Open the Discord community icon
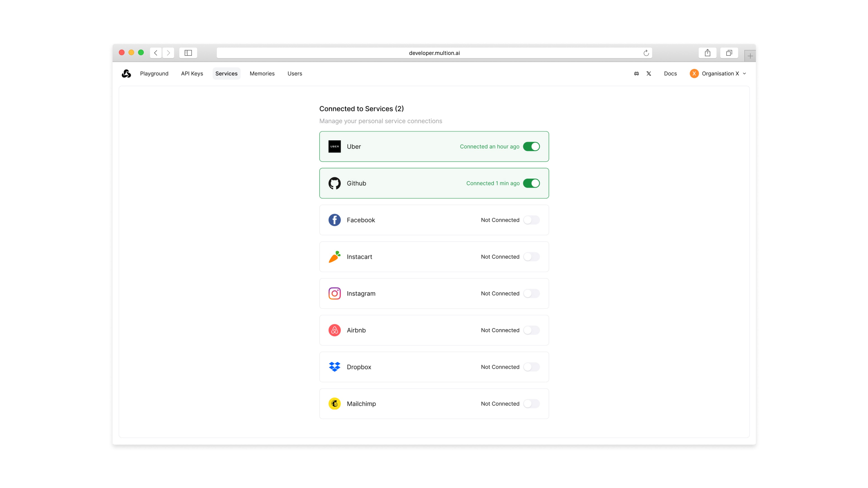Screen dimensions: 868x488 pyautogui.click(x=636, y=73)
